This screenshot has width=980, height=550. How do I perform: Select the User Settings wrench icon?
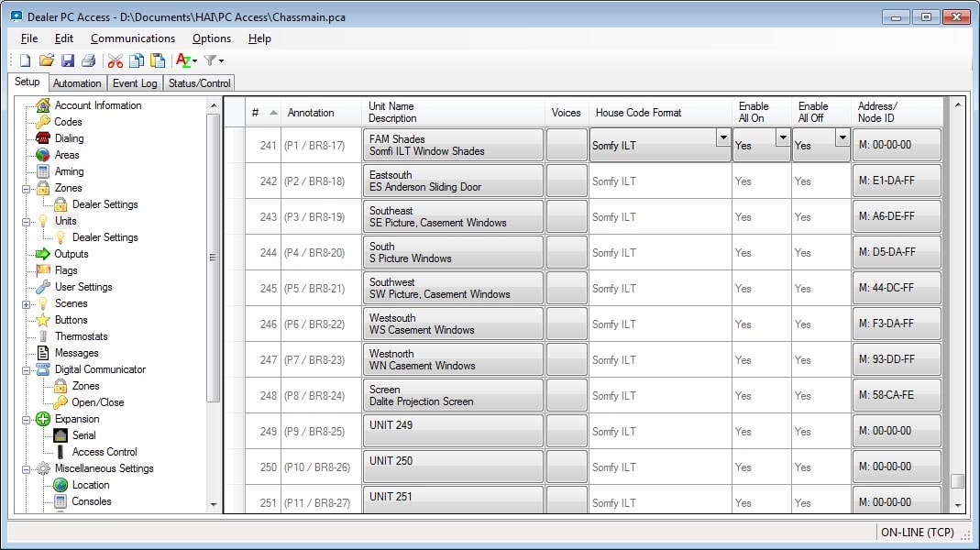coord(42,287)
